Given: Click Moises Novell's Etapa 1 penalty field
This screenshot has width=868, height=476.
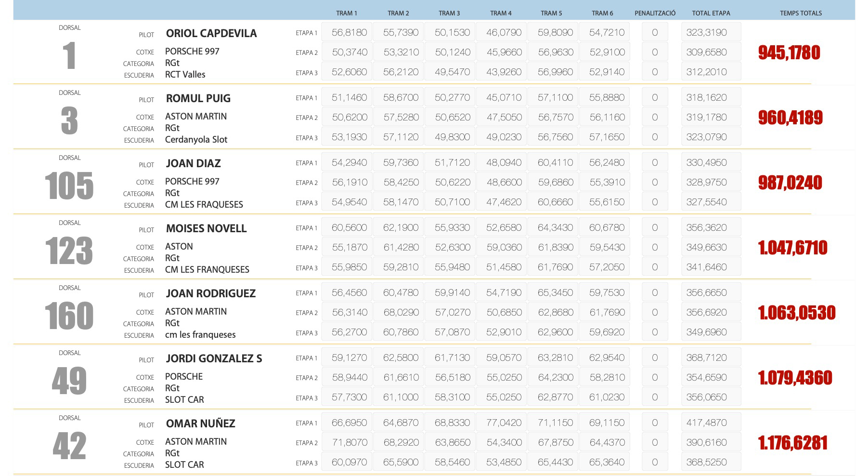Looking at the screenshot, I should click(654, 227).
